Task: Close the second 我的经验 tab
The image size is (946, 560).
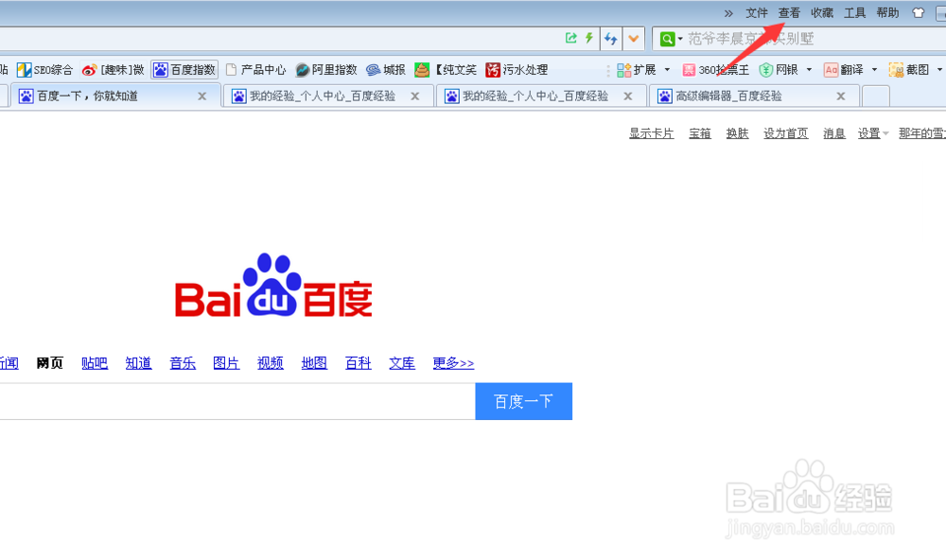Action: (628, 96)
